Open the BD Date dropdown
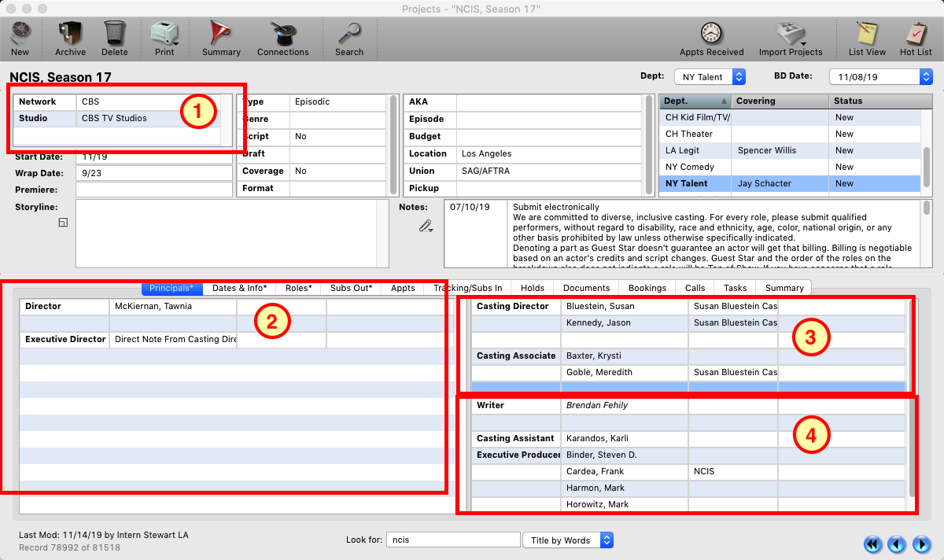944x560 pixels. [x=881, y=77]
